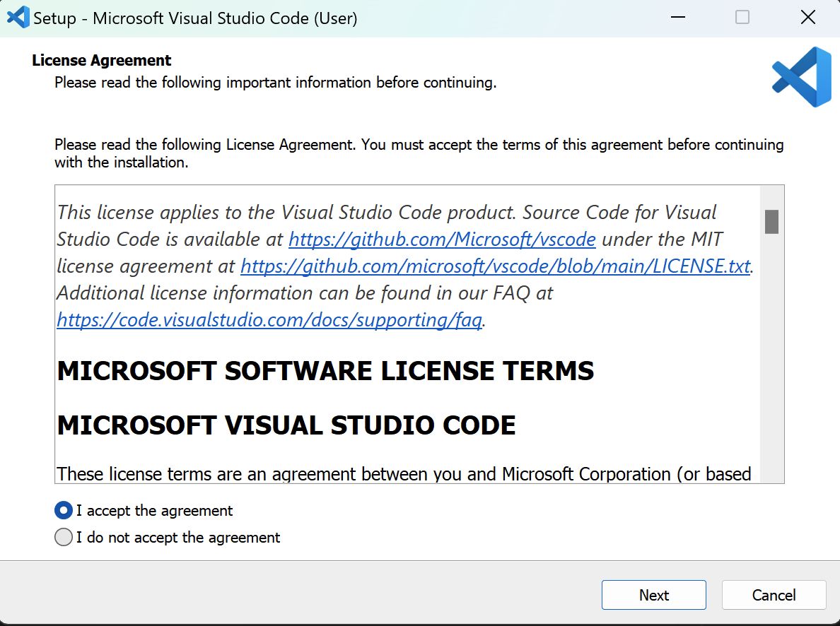Click the large VS Code logo at top right
840x626 pixels.
[x=802, y=77]
